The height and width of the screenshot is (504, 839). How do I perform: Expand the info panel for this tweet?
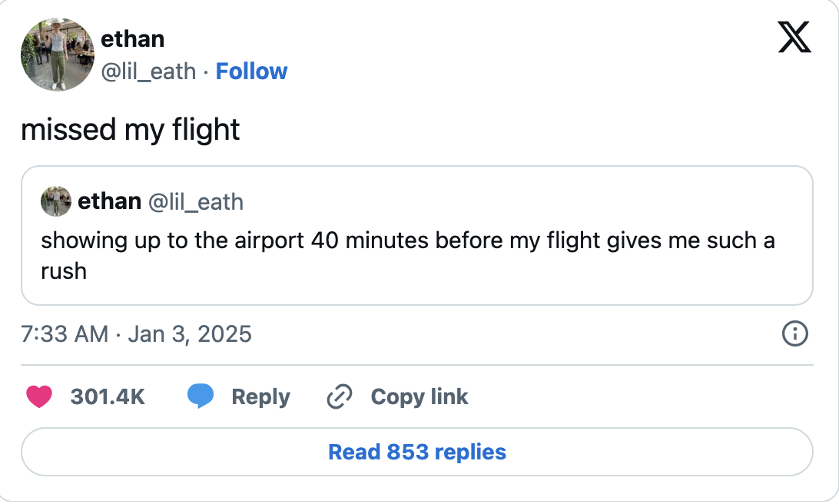pyautogui.click(x=796, y=333)
